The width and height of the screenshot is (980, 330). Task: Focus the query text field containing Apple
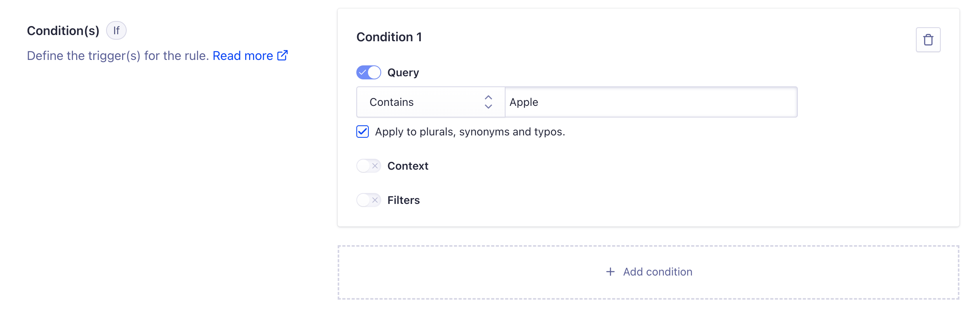pos(651,102)
